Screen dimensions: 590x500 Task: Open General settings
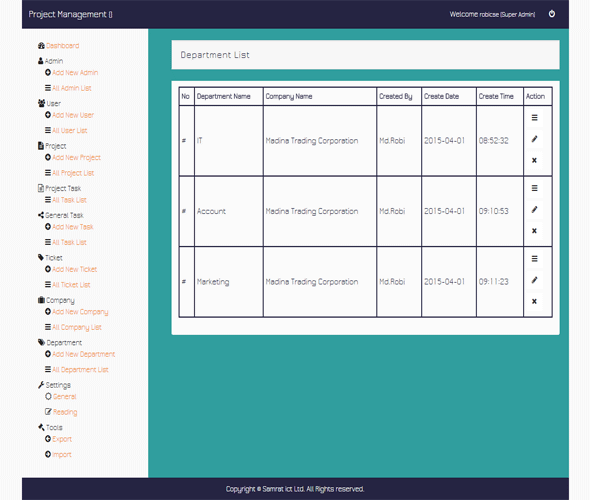click(64, 397)
